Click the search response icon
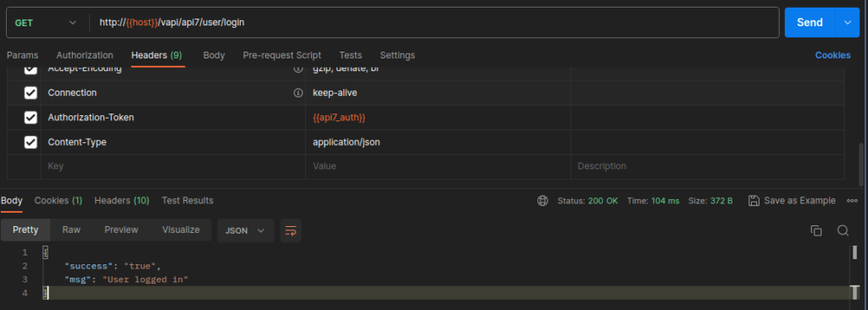Screen dimensions: 868x310 (843, 231)
